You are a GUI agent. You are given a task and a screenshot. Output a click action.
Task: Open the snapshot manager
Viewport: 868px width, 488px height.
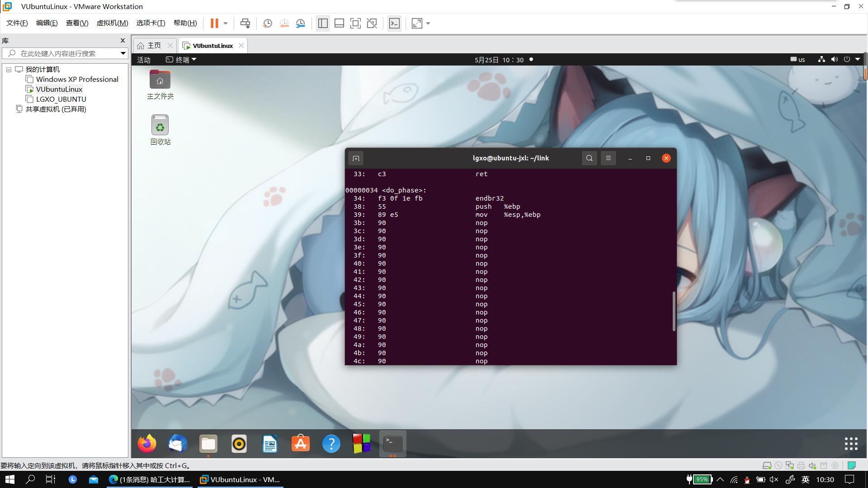pyautogui.click(x=301, y=23)
